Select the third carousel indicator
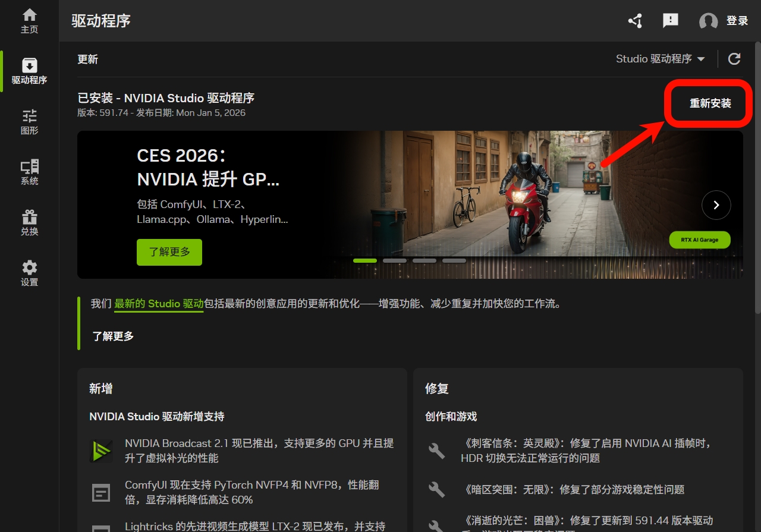This screenshot has width=761, height=532. [424, 260]
